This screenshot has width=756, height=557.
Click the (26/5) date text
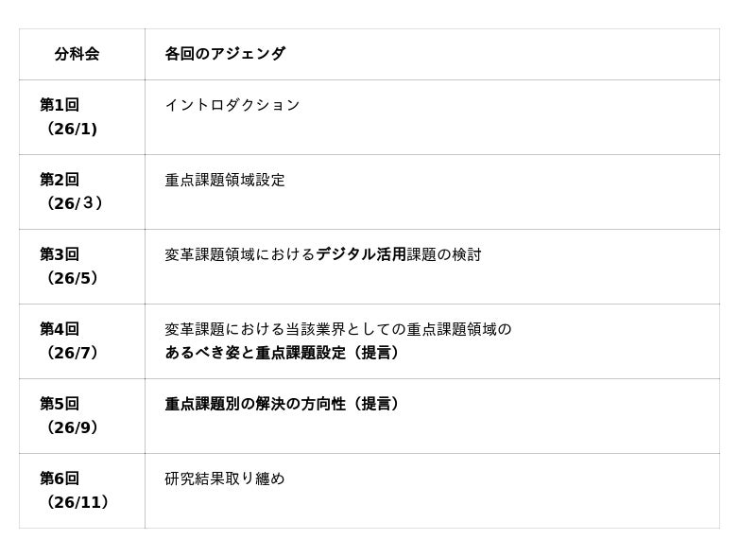pyautogui.click(x=72, y=278)
